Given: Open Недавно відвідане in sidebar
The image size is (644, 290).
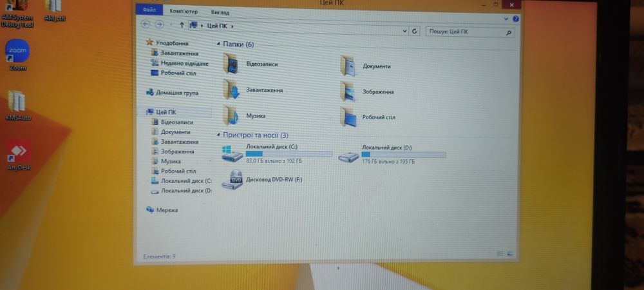Looking at the screenshot, I should [180, 63].
